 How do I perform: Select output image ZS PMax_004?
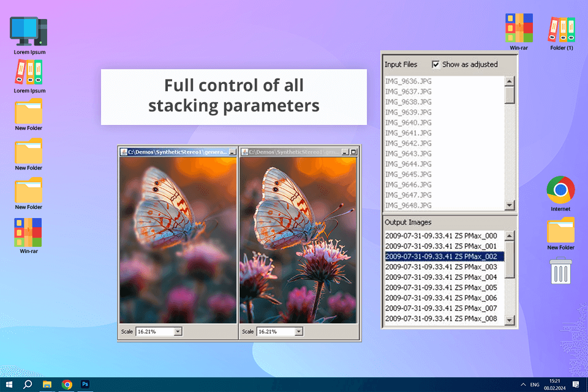pos(445,277)
